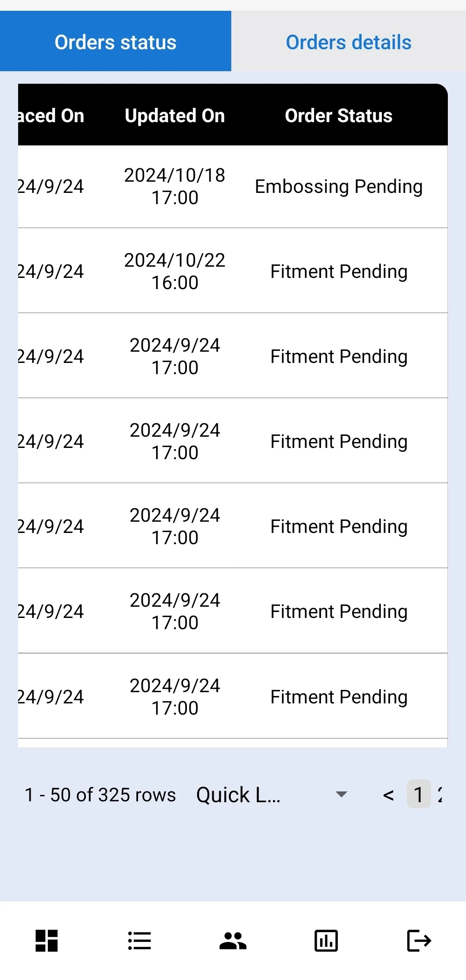Tap the list view icon in bottom bar
This screenshot has height=980, width=466.
[x=139, y=941]
